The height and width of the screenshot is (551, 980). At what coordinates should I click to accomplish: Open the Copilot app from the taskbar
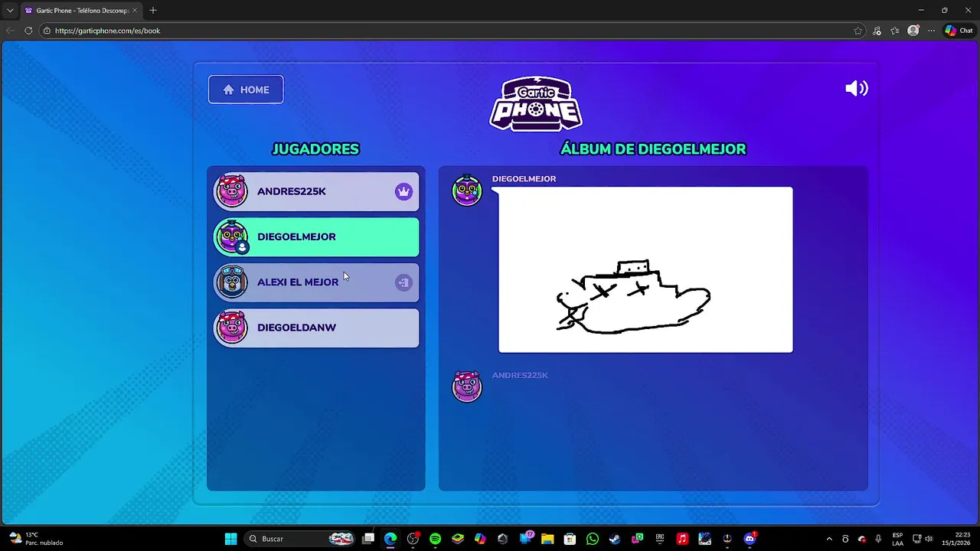pyautogui.click(x=480, y=539)
